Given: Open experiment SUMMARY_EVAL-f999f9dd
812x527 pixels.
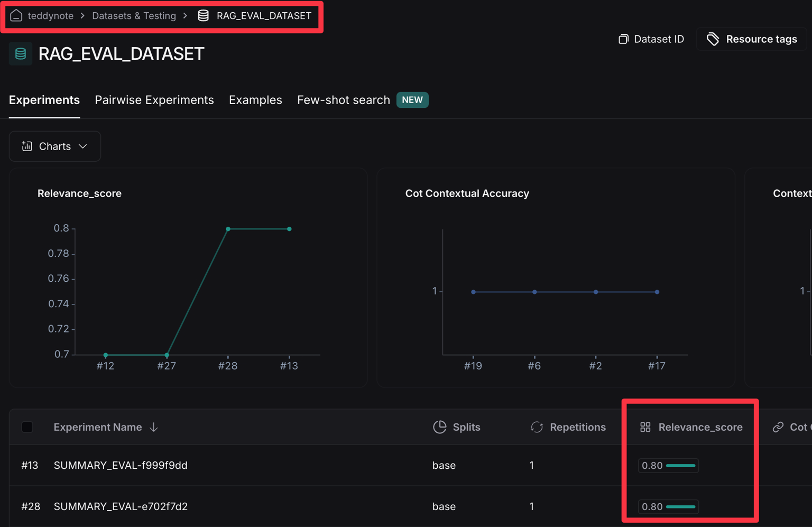Looking at the screenshot, I should tap(121, 465).
